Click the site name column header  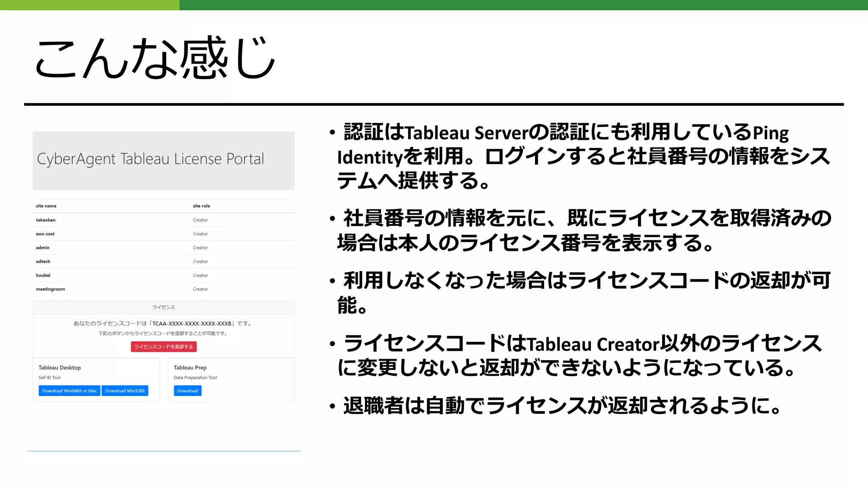(46, 206)
